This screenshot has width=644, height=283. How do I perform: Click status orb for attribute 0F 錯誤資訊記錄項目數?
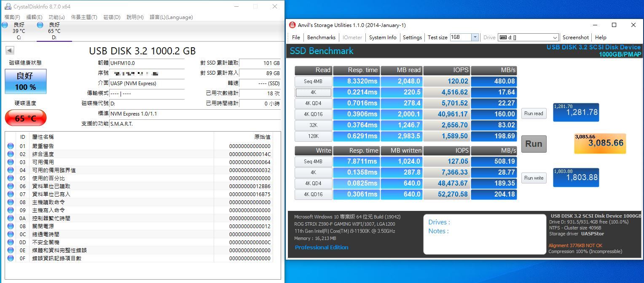click(11, 258)
